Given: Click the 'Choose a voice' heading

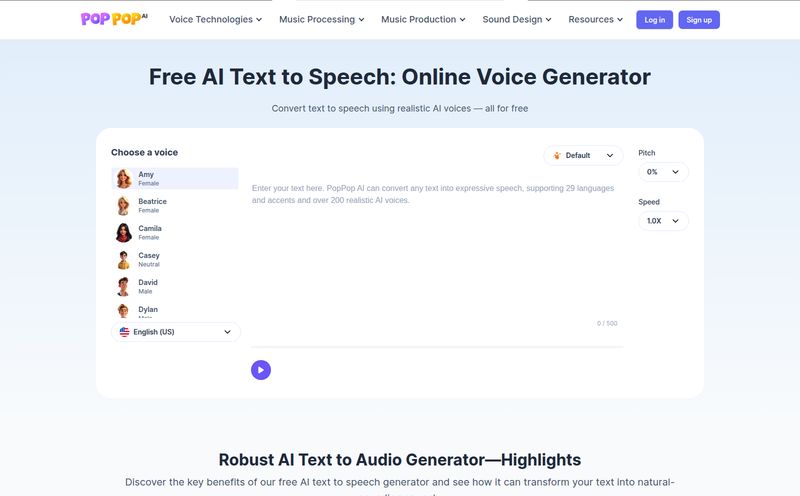Looking at the screenshot, I should (144, 153).
